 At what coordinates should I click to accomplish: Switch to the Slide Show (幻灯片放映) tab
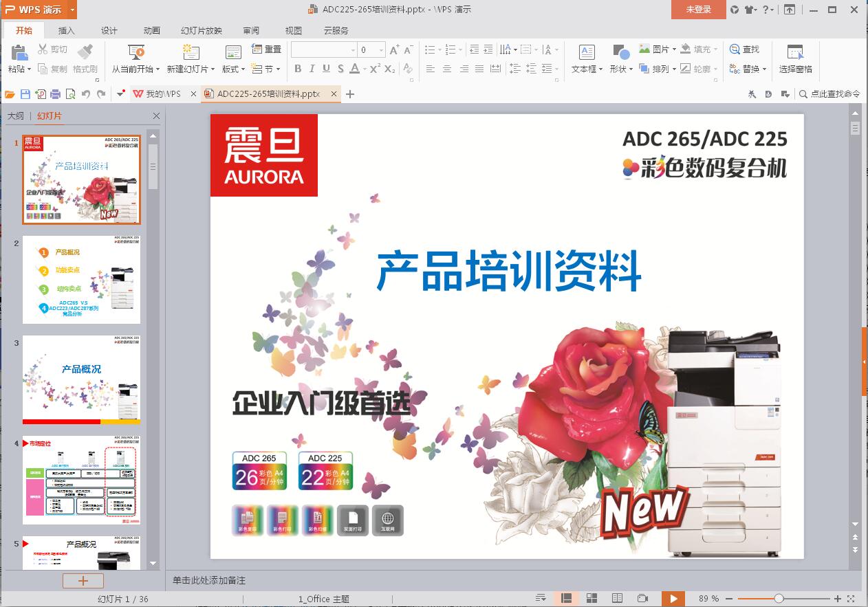click(x=202, y=30)
